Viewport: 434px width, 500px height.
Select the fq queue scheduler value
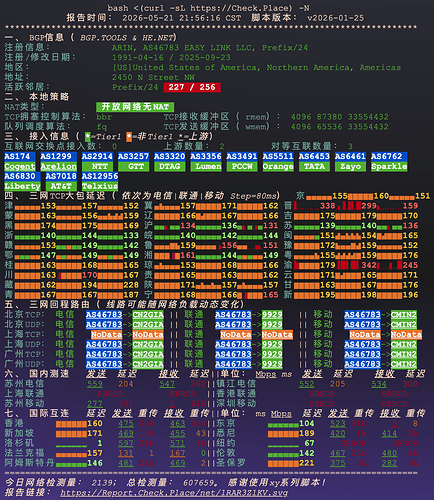pyautogui.click(x=102, y=127)
